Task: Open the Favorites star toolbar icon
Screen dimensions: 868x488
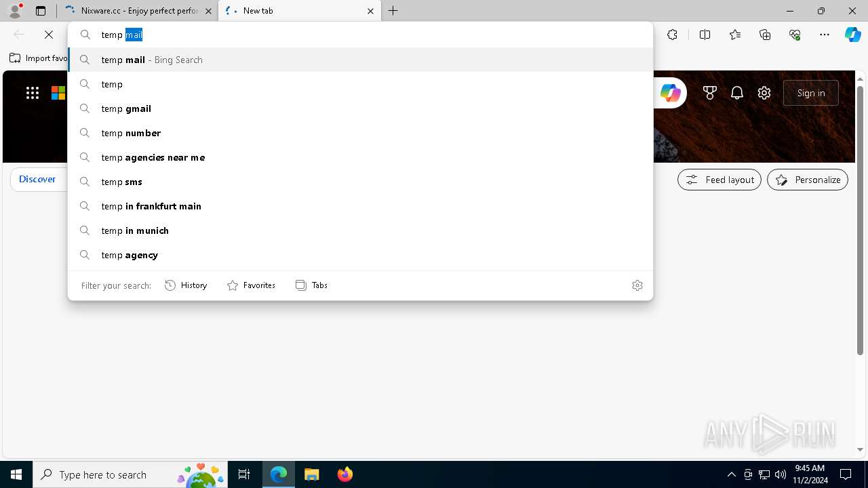Action: tap(735, 35)
